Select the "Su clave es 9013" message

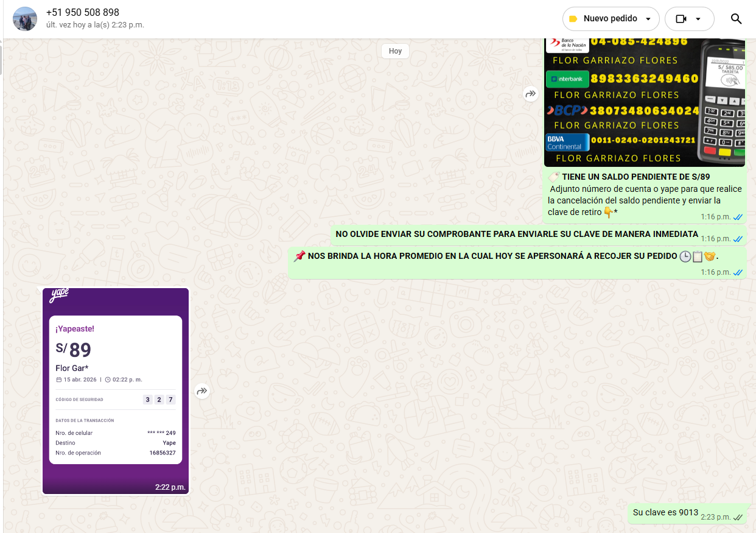665,513
